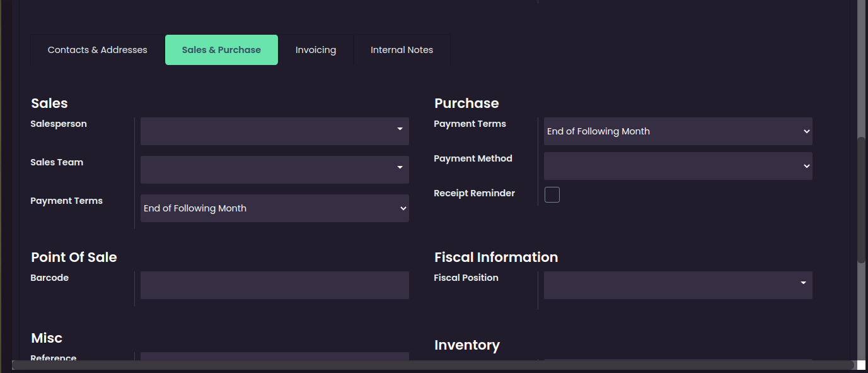The width and height of the screenshot is (868, 373).
Task: Click the Barcode field label
Action: [x=49, y=278]
